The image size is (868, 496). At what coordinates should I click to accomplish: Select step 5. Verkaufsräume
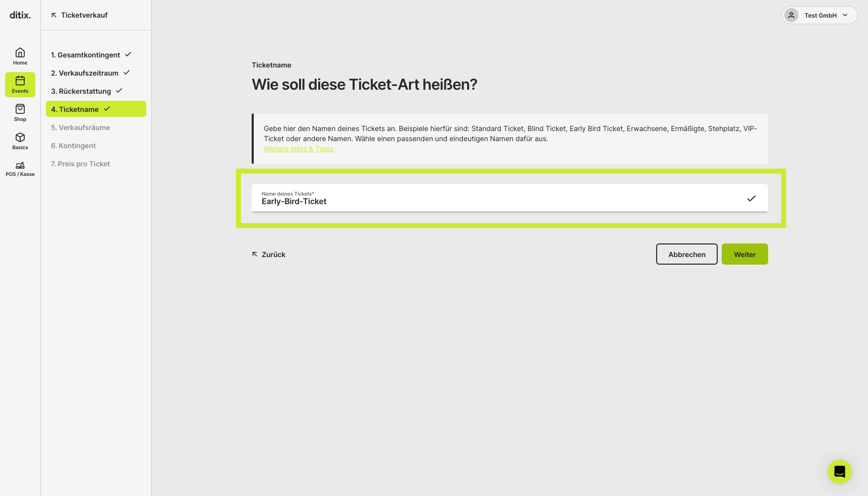pos(81,128)
